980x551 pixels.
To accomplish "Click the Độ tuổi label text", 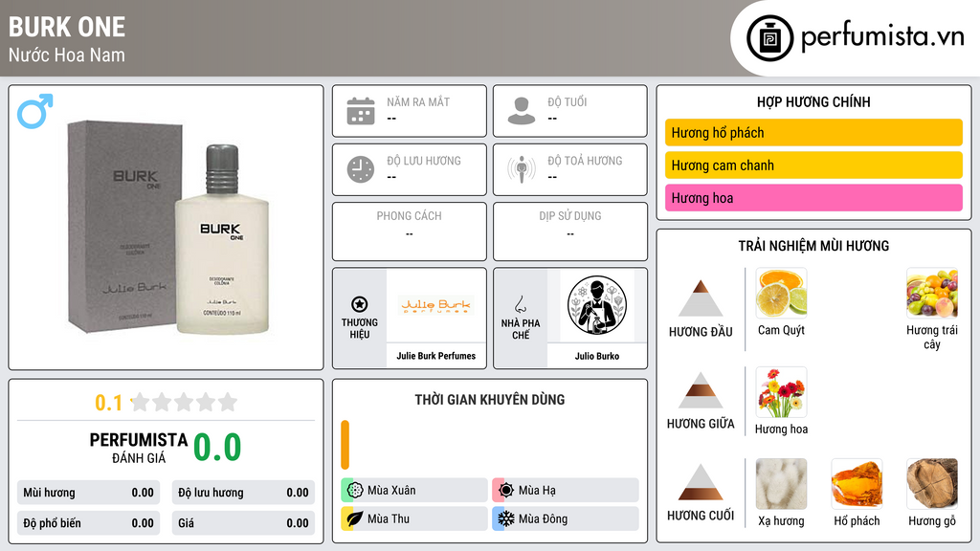I will click(567, 101).
